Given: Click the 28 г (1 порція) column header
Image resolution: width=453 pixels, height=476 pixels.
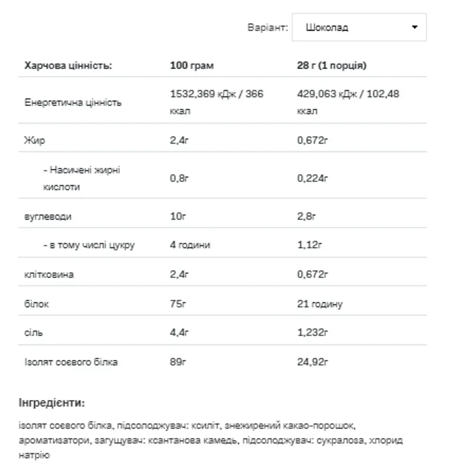Looking at the screenshot, I should [332, 66].
